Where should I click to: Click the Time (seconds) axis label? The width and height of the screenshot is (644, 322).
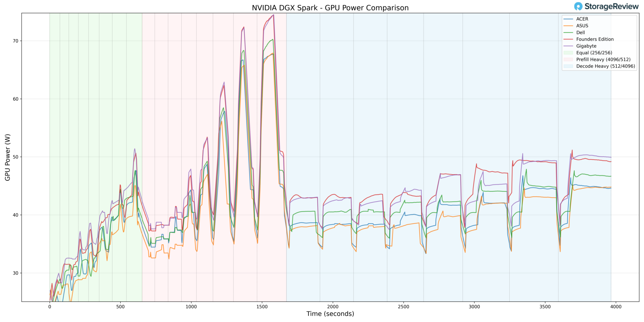tap(330, 314)
